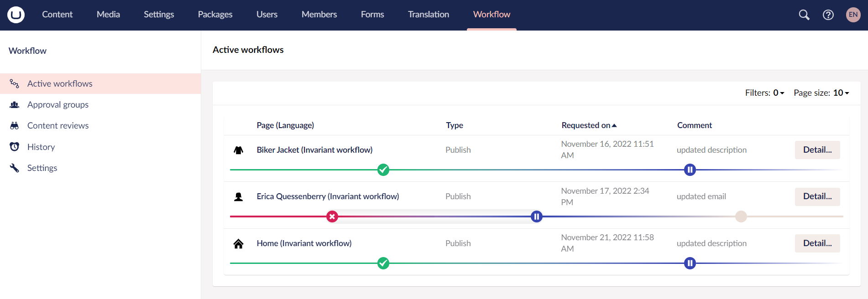
Task: Open the Page size dropdown
Action: point(821,93)
